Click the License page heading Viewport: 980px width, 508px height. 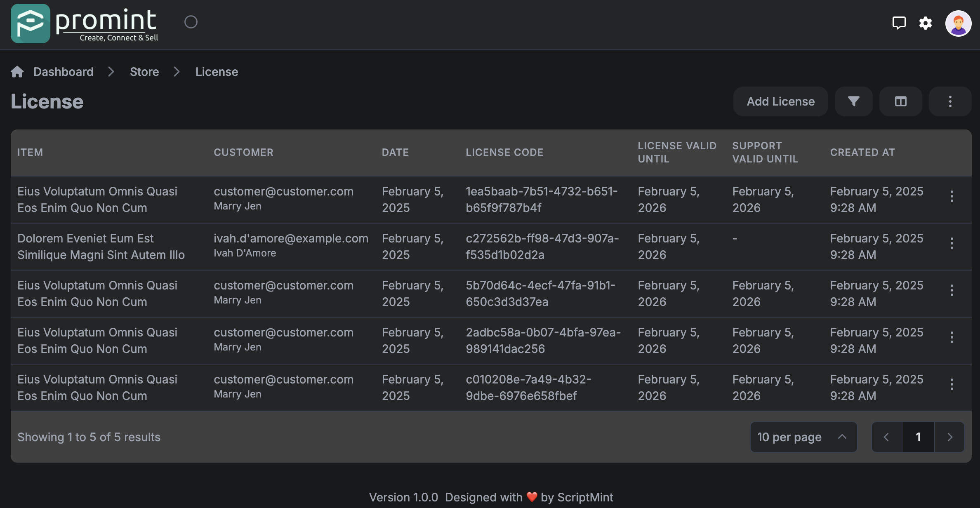[x=47, y=101]
